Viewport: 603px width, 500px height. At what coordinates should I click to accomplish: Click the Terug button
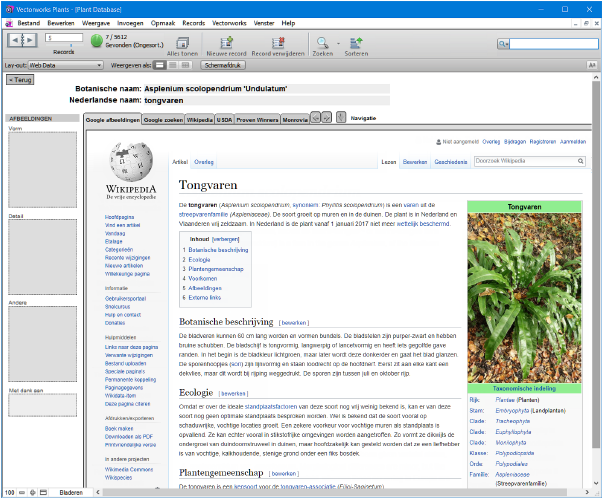20,80
